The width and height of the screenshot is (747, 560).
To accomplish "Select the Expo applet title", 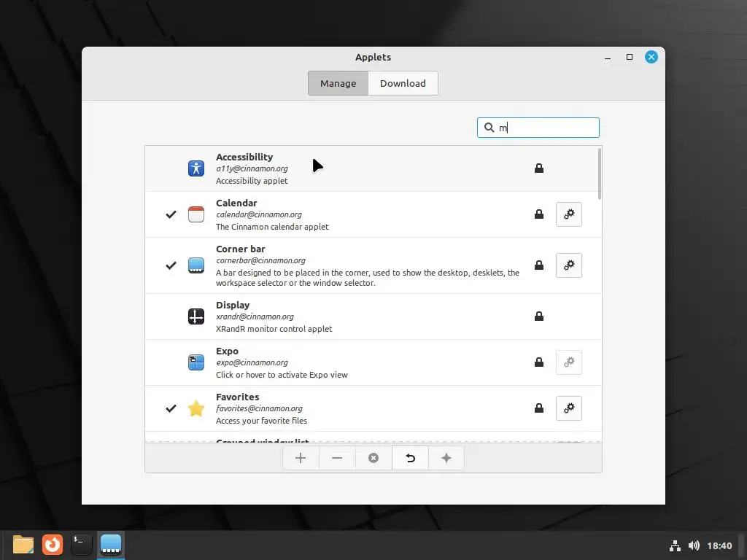I will coord(227,351).
